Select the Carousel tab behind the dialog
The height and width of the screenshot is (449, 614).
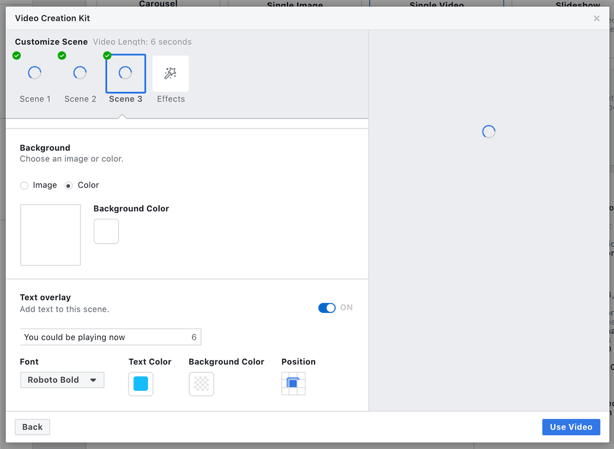tap(158, 4)
